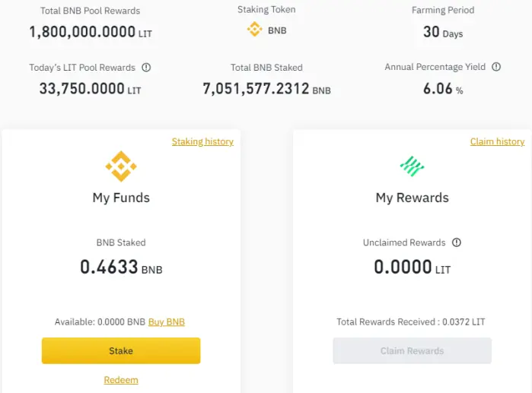This screenshot has height=393, width=532.
Task: Select the 1,800,000.0000 LIT total pool rewards value
Action: point(91,32)
